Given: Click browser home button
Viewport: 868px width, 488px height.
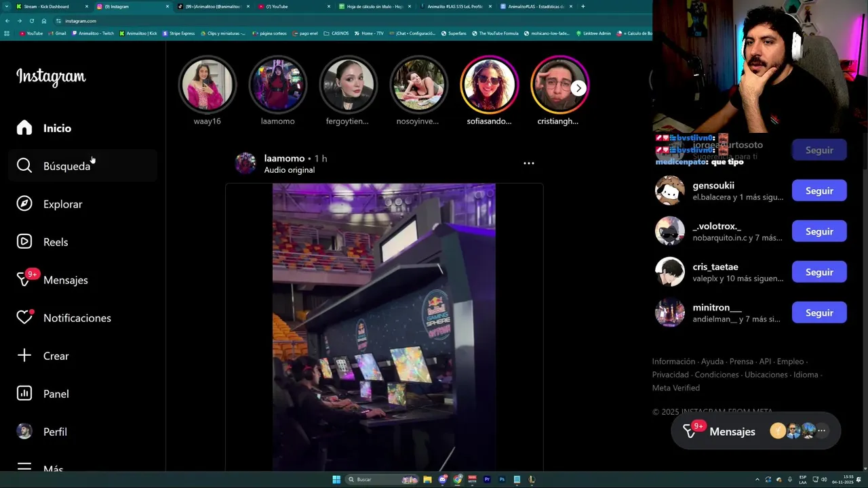Looking at the screenshot, I should [44, 21].
